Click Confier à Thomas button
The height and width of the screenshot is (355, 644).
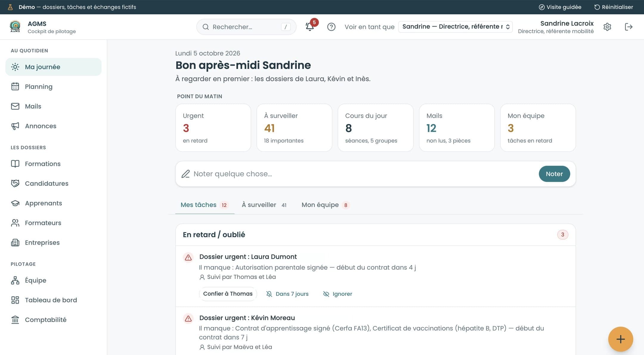point(228,294)
